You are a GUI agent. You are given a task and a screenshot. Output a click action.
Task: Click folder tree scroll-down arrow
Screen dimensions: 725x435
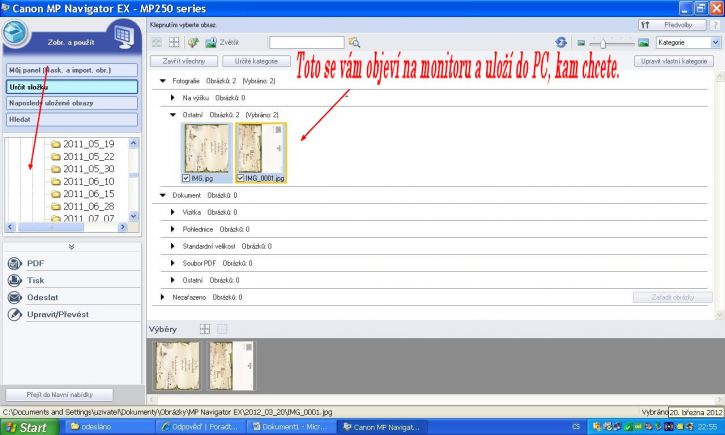point(133,216)
